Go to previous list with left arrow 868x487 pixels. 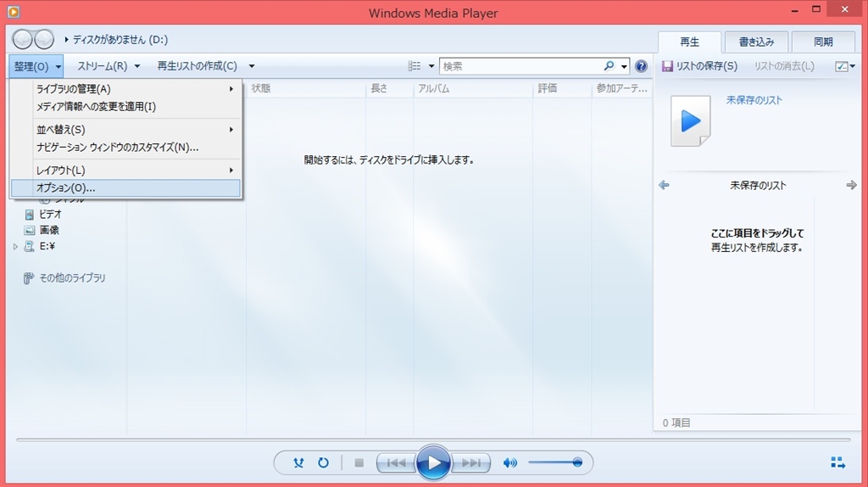tap(664, 185)
